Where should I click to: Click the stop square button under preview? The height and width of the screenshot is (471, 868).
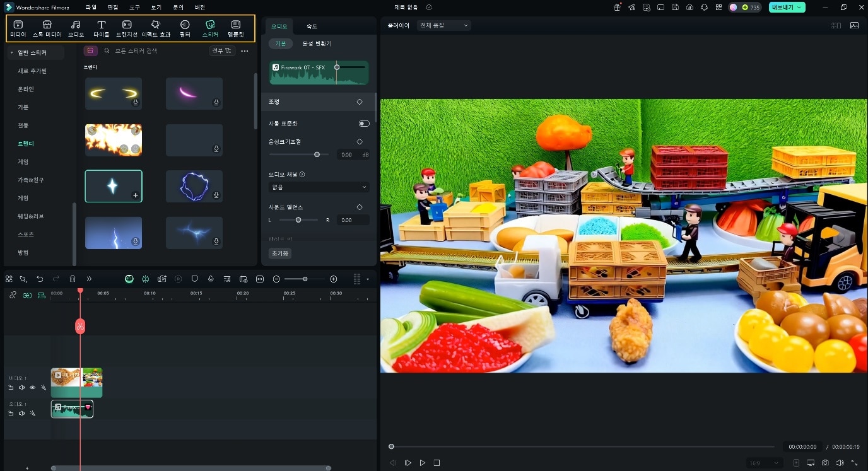pos(437,463)
